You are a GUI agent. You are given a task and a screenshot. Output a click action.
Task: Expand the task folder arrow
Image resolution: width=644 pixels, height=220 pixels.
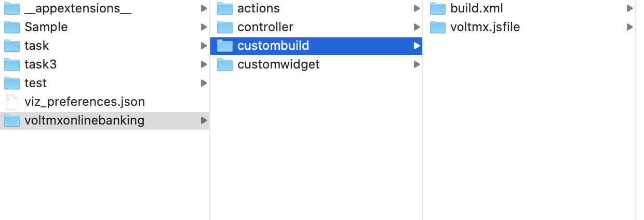[204, 46]
